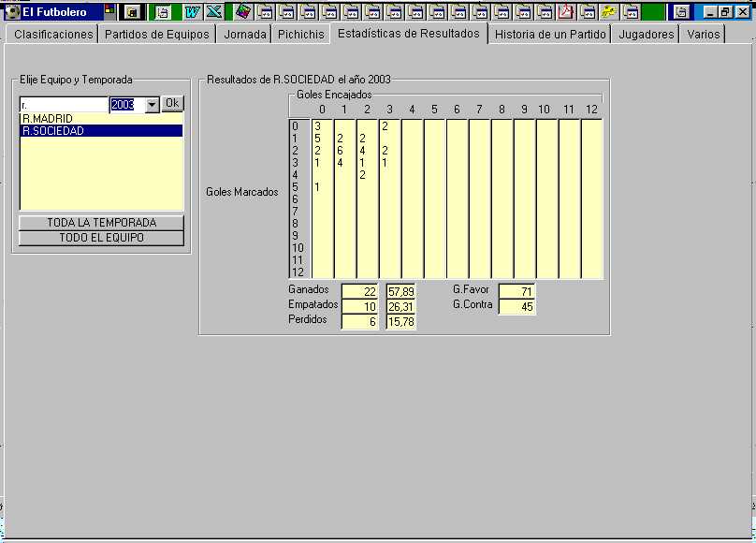The image size is (756, 543).
Task: Close the El Futbolero window
Action: point(743,12)
